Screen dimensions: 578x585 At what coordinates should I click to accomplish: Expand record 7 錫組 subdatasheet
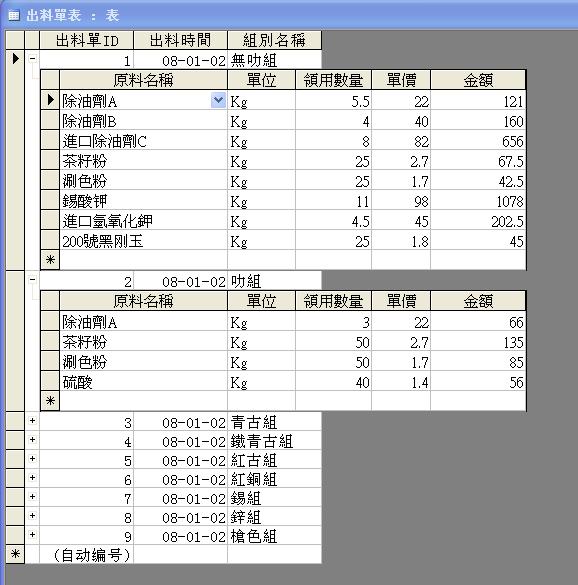click(32, 497)
